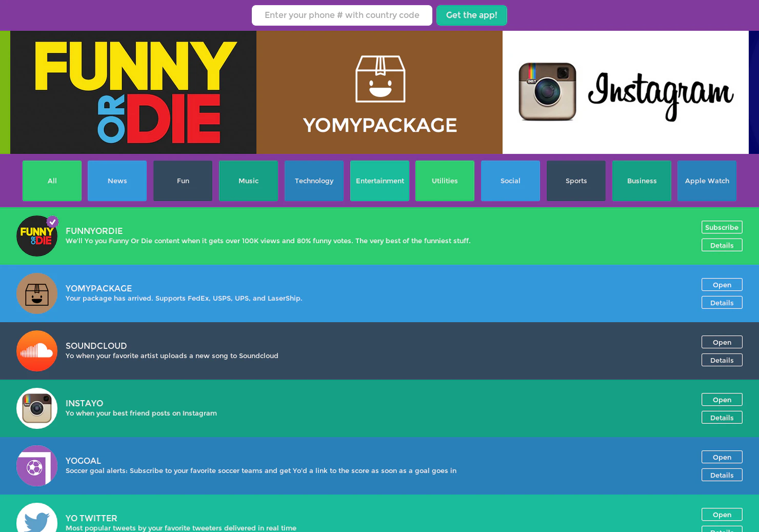This screenshot has width=759, height=532.
Task: Select the Business category tab
Action: pyautogui.click(x=642, y=181)
